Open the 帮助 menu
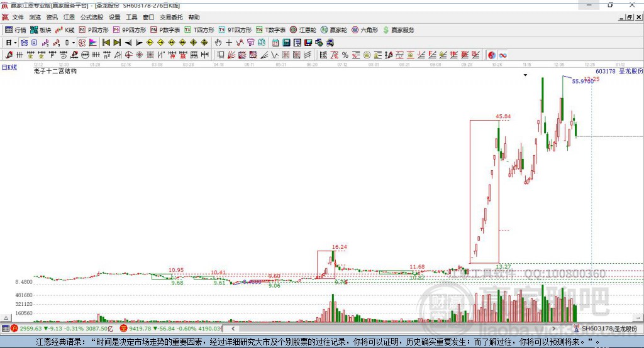This screenshot has width=644, height=348. coord(194,17)
